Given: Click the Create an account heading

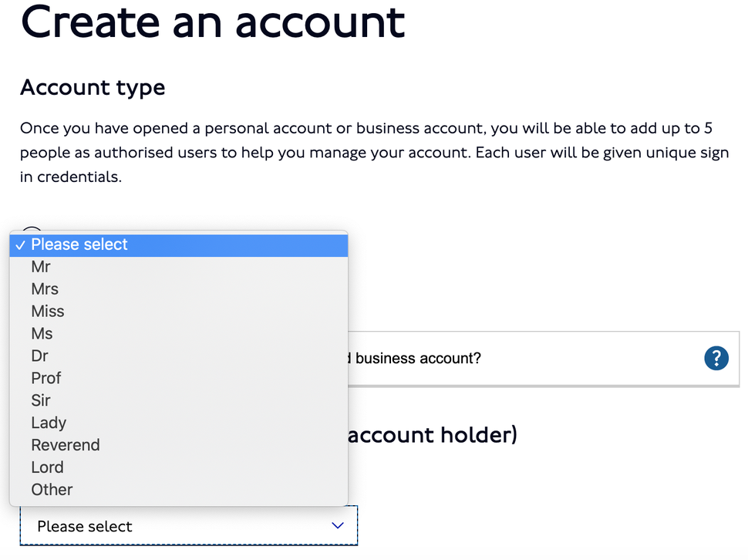Looking at the screenshot, I should pos(213,22).
